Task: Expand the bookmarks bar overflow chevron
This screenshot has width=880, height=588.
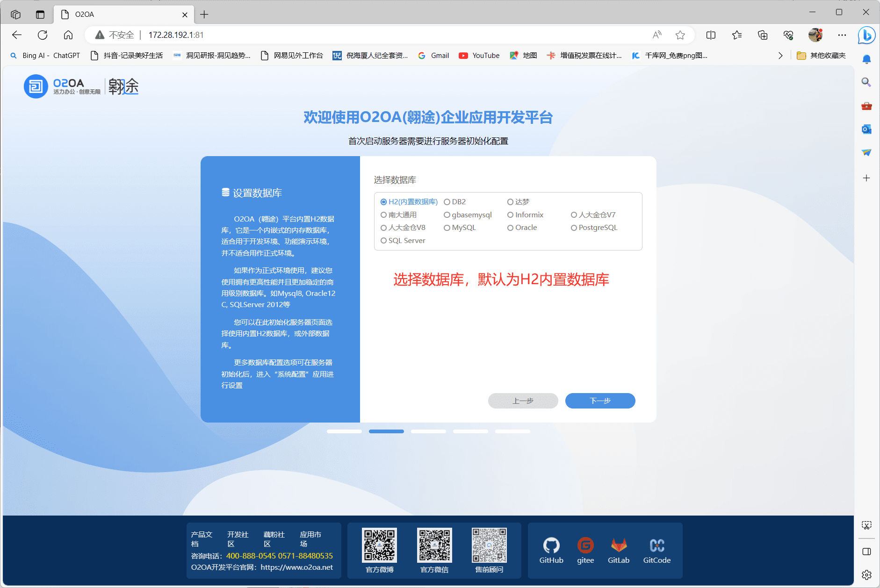Action: [x=780, y=55]
